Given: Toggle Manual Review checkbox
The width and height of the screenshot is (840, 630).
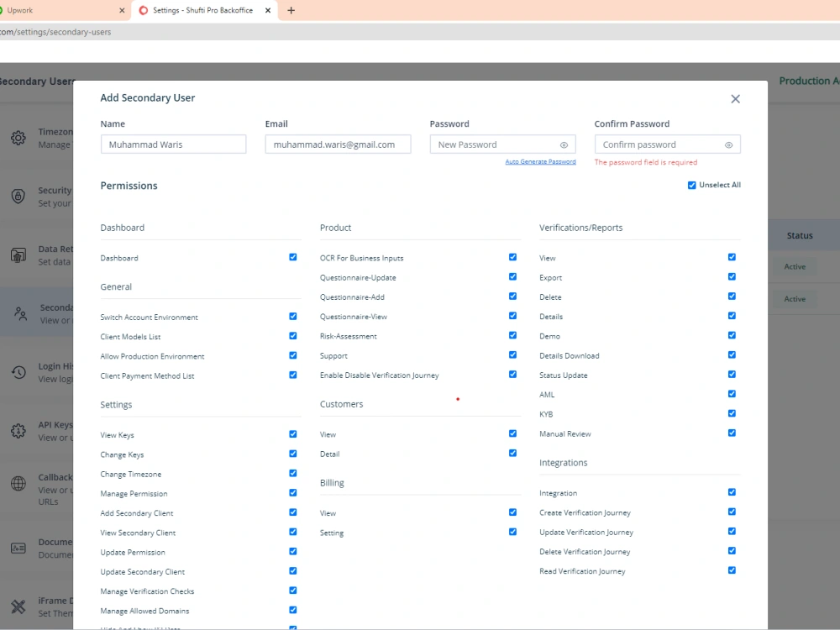Looking at the screenshot, I should click(x=732, y=433).
